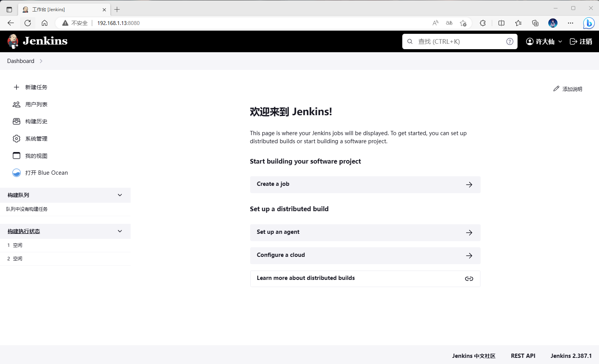Screen dimensions: 599x364
Task: Open the 许大仙 user profile
Action: (x=540, y=41)
